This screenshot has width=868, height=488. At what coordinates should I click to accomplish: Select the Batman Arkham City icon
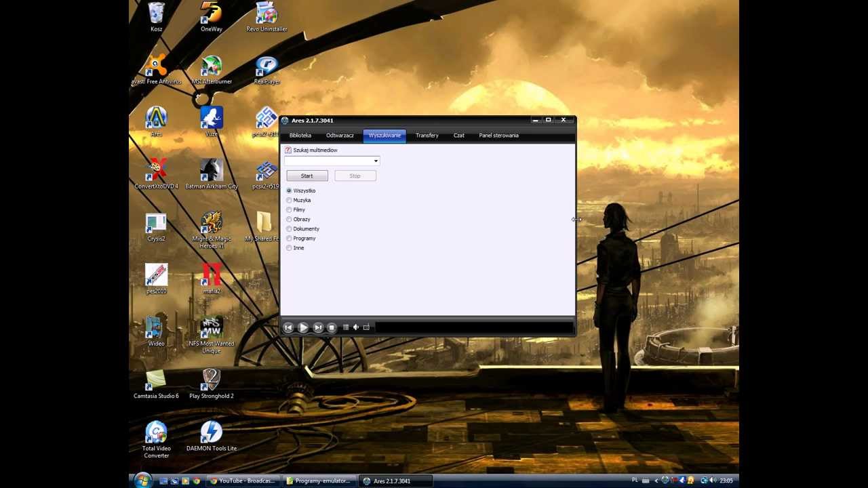click(x=212, y=175)
